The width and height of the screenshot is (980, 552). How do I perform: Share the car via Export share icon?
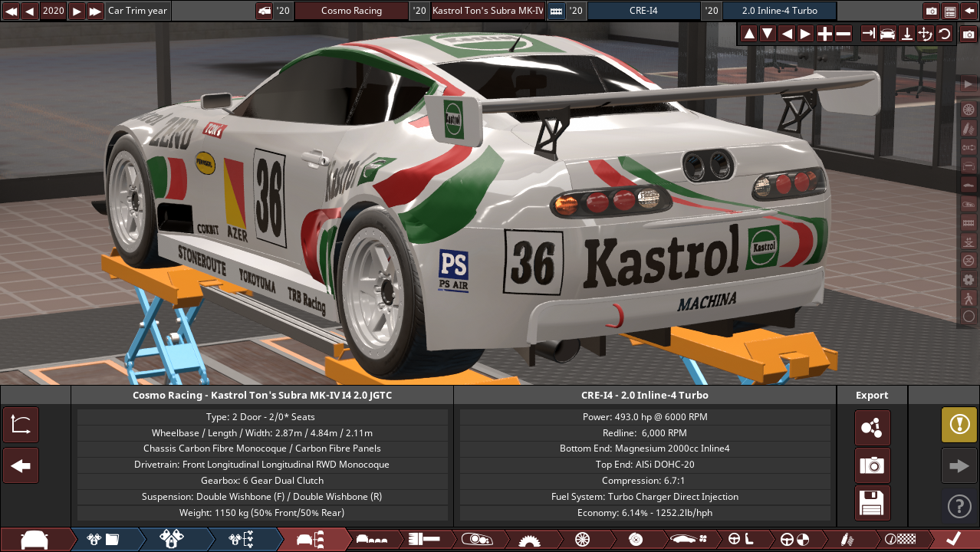point(873,428)
